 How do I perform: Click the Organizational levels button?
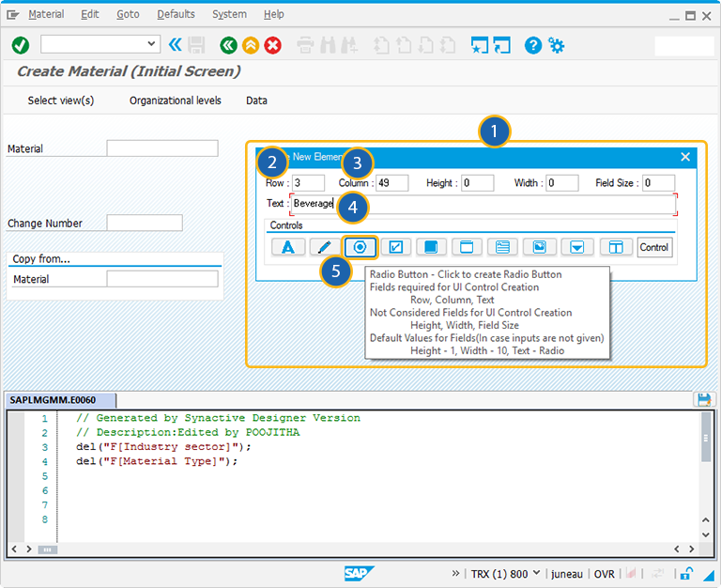click(176, 101)
